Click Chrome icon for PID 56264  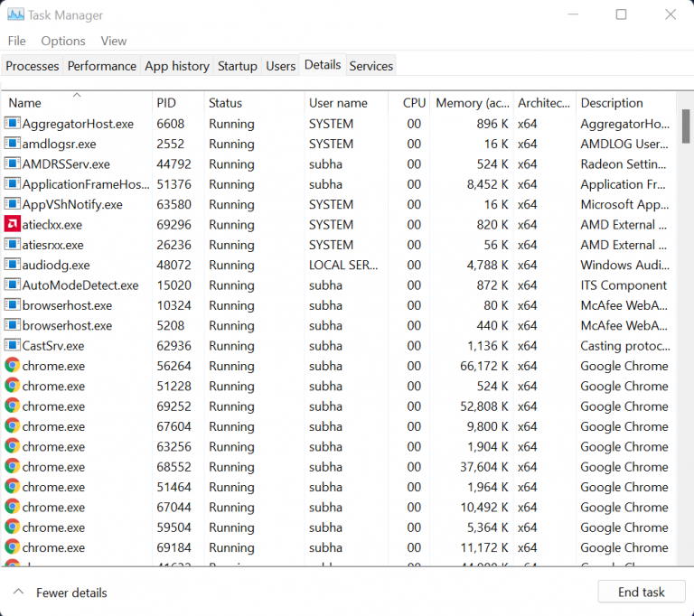[x=12, y=366]
